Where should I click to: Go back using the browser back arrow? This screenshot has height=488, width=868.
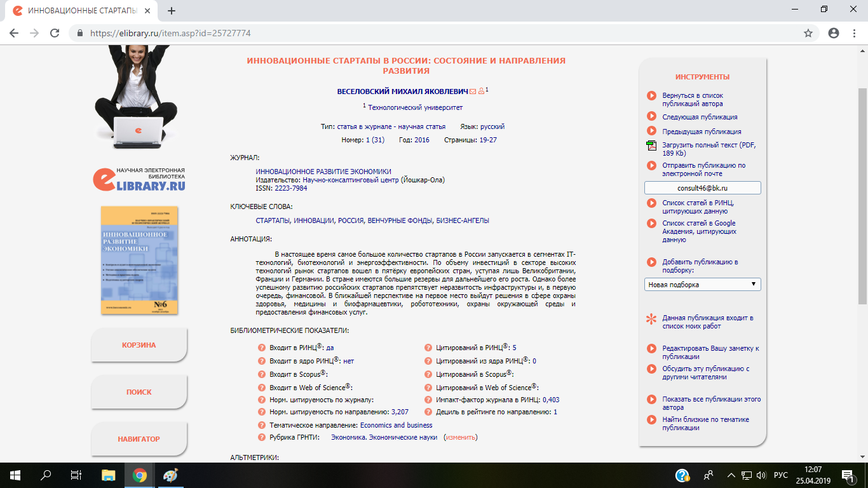point(14,33)
